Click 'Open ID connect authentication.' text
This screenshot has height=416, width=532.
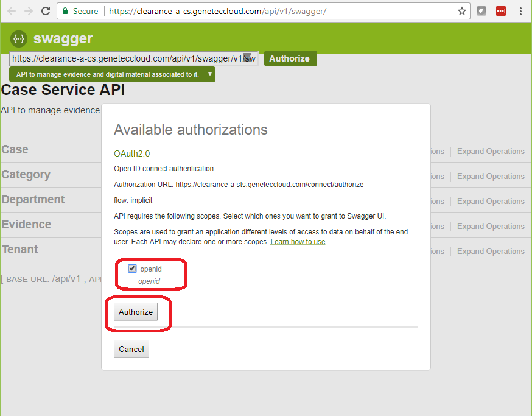(164, 169)
